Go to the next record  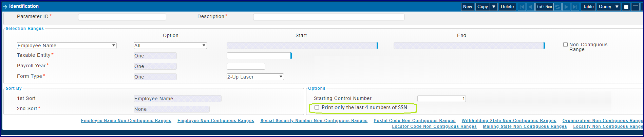pos(566,7)
